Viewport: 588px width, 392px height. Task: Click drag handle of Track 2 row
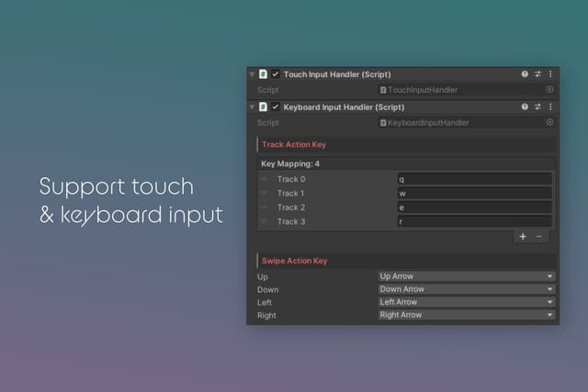[264, 207]
